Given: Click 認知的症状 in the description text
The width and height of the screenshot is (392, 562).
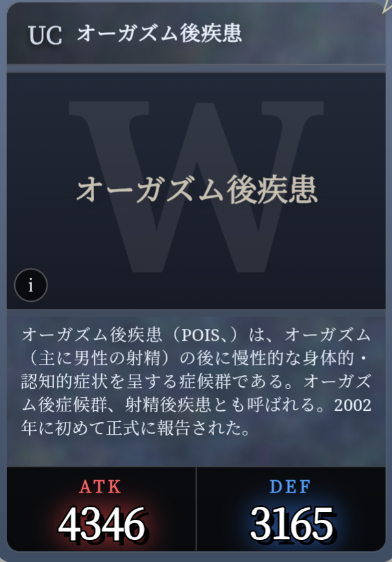Looking at the screenshot, I should pyautogui.click(x=64, y=382).
